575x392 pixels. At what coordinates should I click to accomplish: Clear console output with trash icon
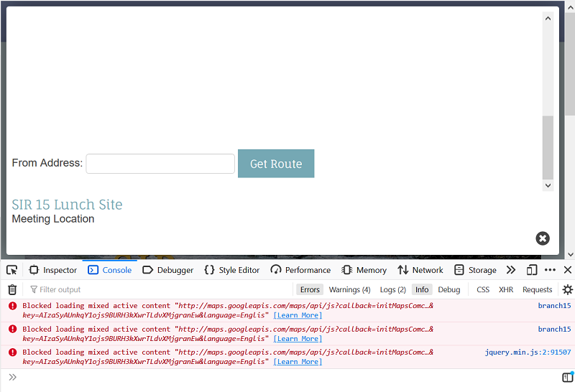click(12, 289)
